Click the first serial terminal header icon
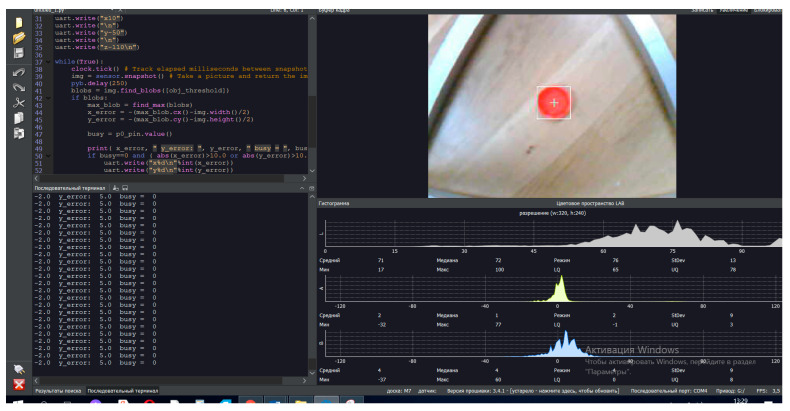790x411 pixels. click(116, 188)
